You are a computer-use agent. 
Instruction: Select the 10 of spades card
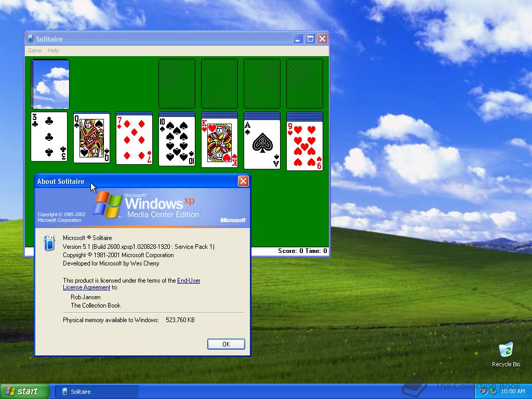177,141
